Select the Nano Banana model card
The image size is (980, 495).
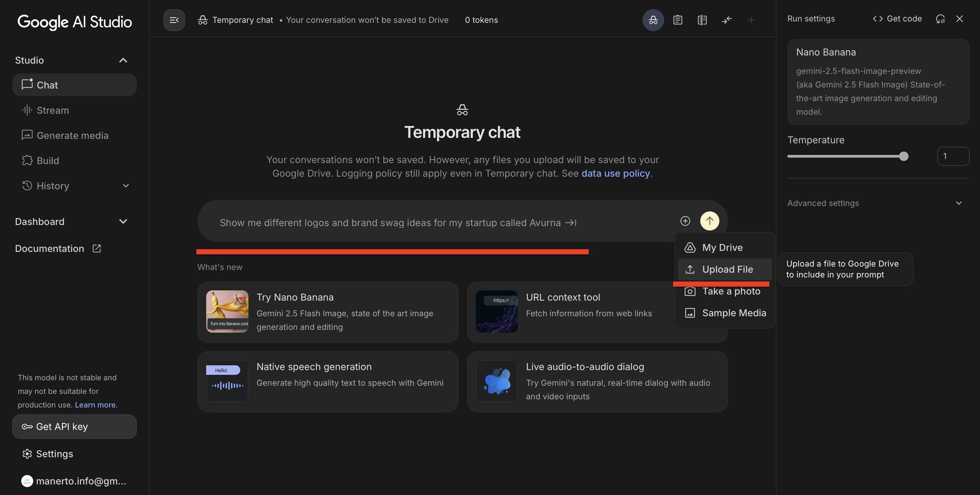(x=878, y=82)
